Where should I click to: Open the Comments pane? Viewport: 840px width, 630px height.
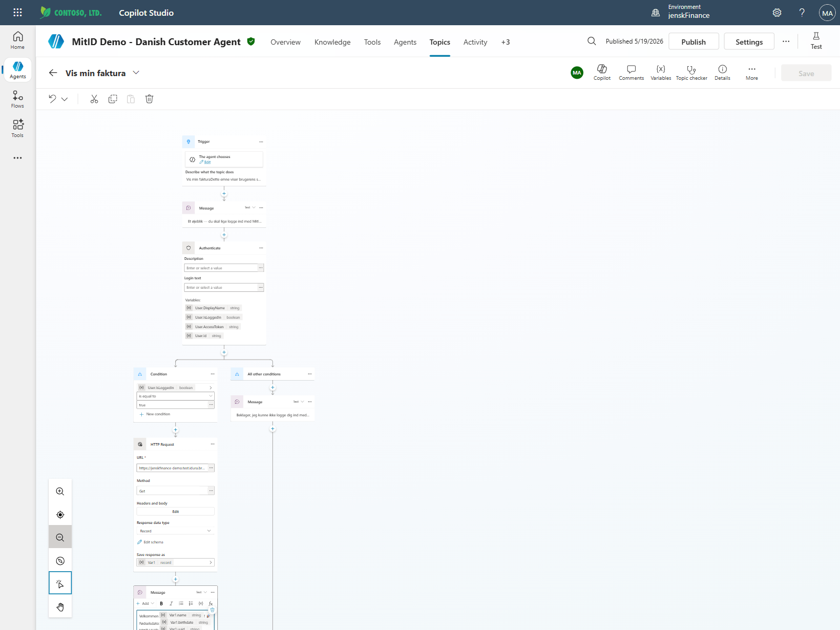pyautogui.click(x=631, y=72)
